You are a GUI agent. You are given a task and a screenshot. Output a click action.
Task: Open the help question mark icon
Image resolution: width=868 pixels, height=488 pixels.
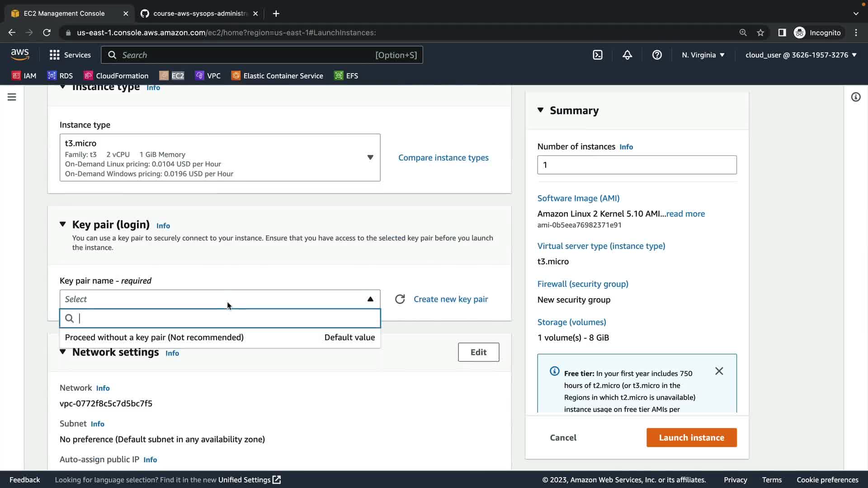pos(657,55)
